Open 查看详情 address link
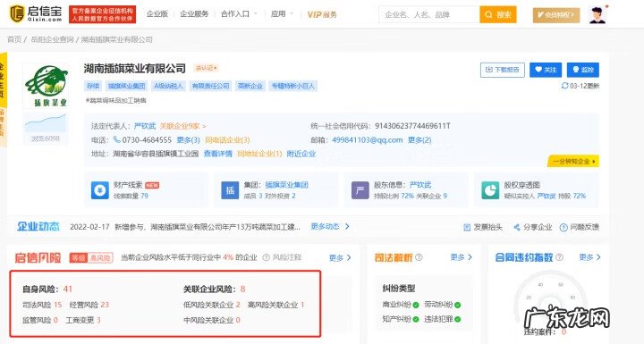Image resolution: width=644 pixels, height=344 pixels. pyautogui.click(x=218, y=154)
